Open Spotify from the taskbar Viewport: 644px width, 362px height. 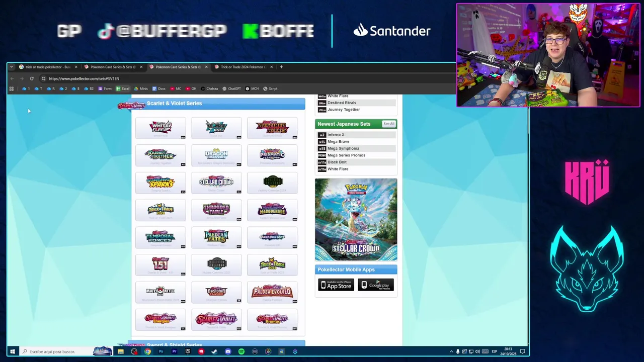coord(242,351)
